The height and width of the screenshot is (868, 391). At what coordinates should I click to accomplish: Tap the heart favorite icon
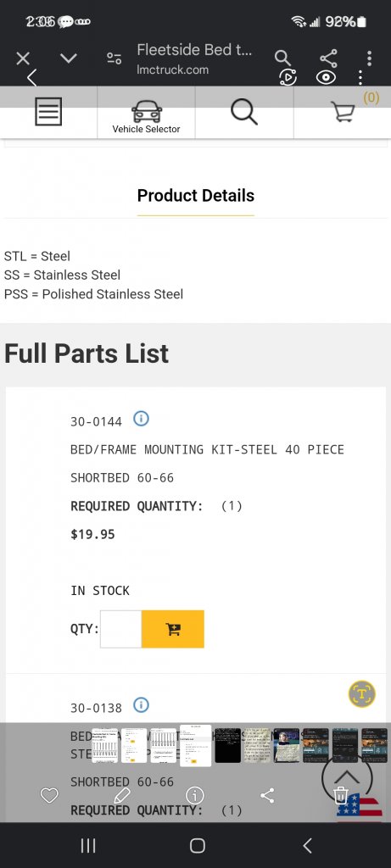pyautogui.click(x=49, y=796)
